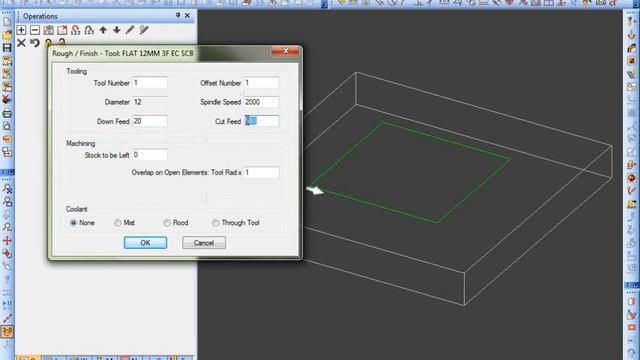Open a file using folder icon
640x360 pixels.
pyautogui.click(x=7, y=35)
